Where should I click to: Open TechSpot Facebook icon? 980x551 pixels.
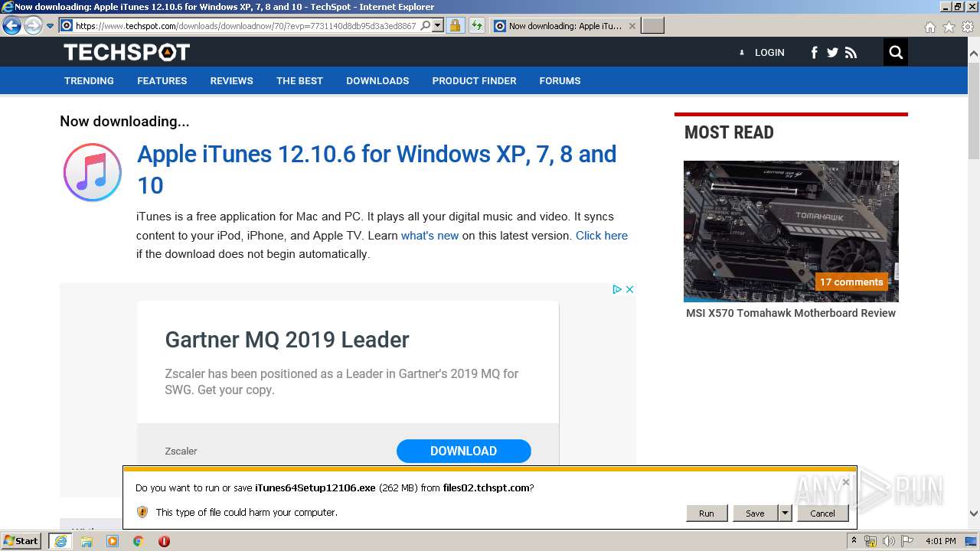pyautogui.click(x=814, y=53)
